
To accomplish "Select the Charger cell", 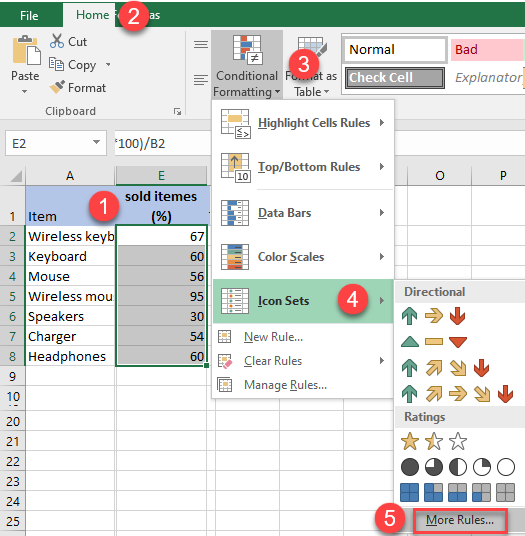I will [x=70, y=336].
